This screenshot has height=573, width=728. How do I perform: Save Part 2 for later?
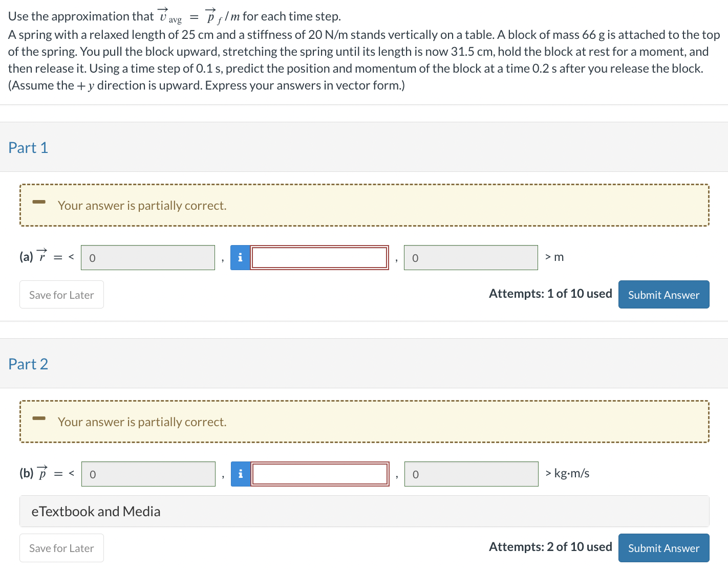(x=61, y=547)
